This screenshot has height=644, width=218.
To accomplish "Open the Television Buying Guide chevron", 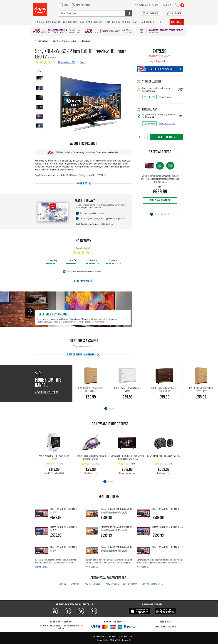I will (x=127, y=318).
